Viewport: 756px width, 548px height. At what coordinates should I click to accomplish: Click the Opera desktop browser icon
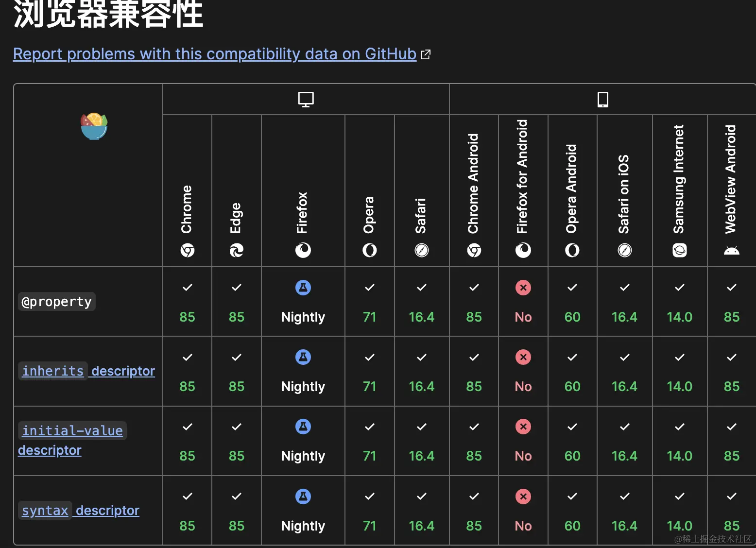pos(370,250)
